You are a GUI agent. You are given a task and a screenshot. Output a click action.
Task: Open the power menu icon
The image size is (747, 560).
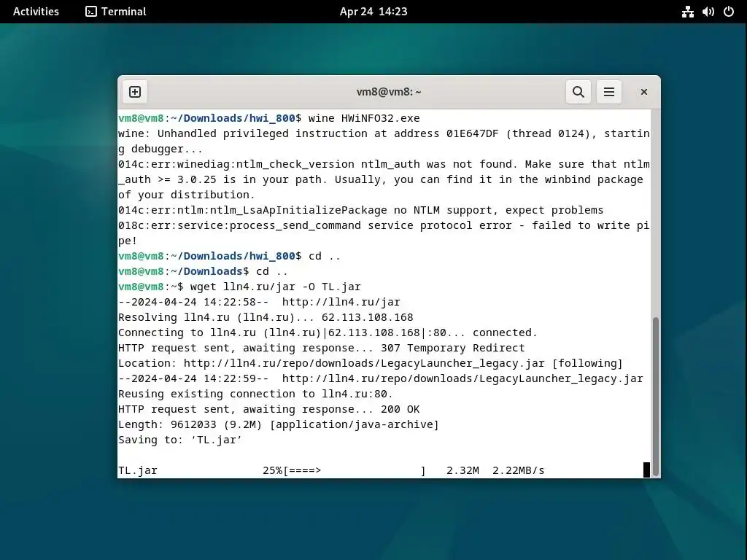point(729,12)
